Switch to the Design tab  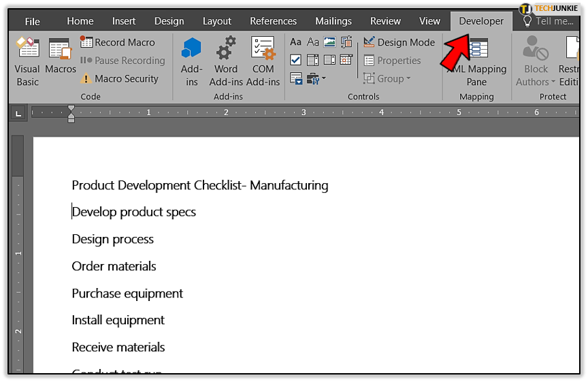tap(169, 21)
